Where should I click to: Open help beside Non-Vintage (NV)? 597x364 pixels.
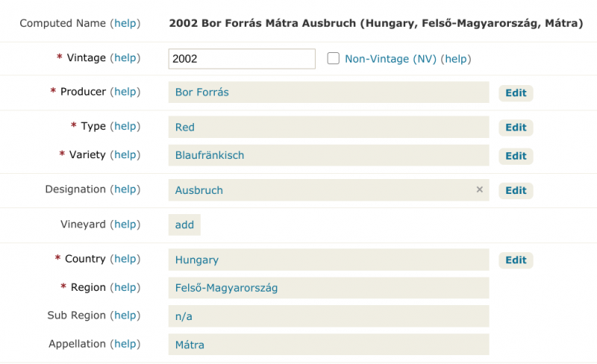click(x=456, y=59)
